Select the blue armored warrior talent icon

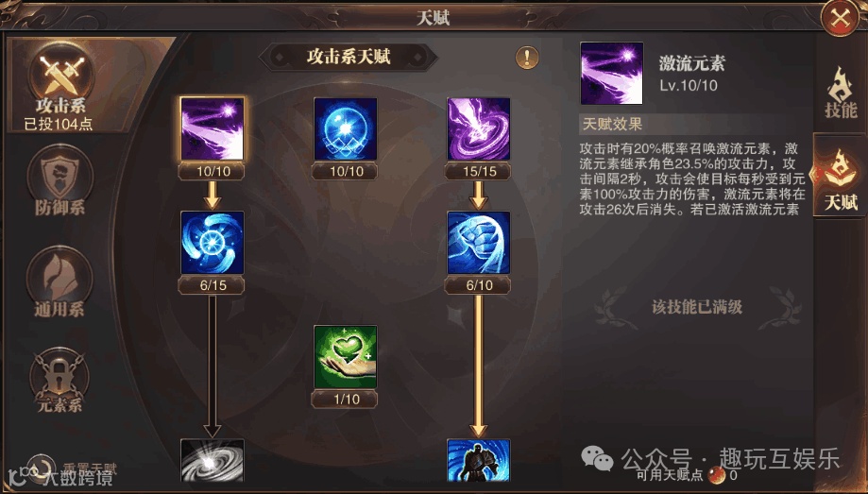478,460
